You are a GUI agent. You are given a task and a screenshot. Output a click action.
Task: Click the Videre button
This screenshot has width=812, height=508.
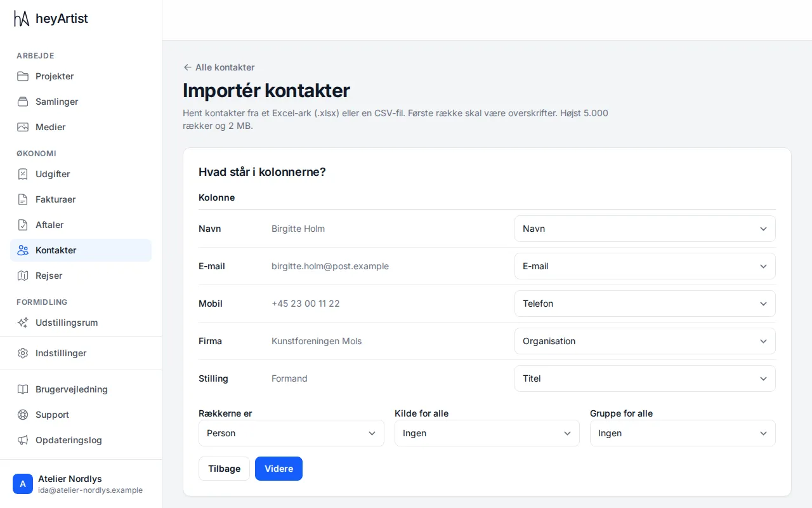click(278, 469)
